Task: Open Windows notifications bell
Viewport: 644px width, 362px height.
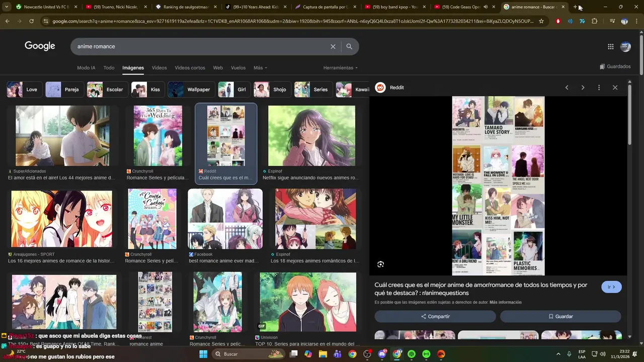Action: [635, 354]
